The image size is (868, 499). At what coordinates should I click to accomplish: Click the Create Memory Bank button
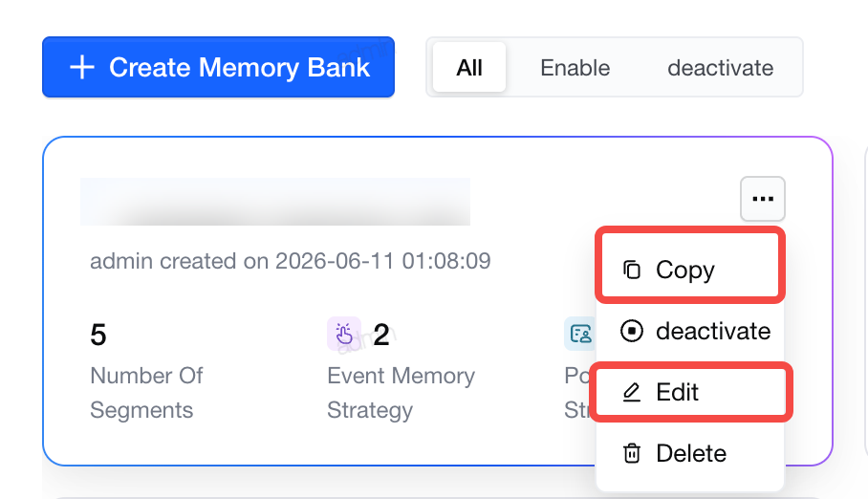point(218,68)
